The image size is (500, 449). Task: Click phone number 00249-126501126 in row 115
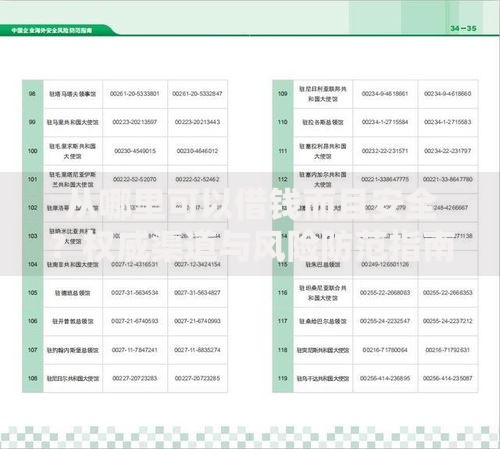click(x=385, y=264)
